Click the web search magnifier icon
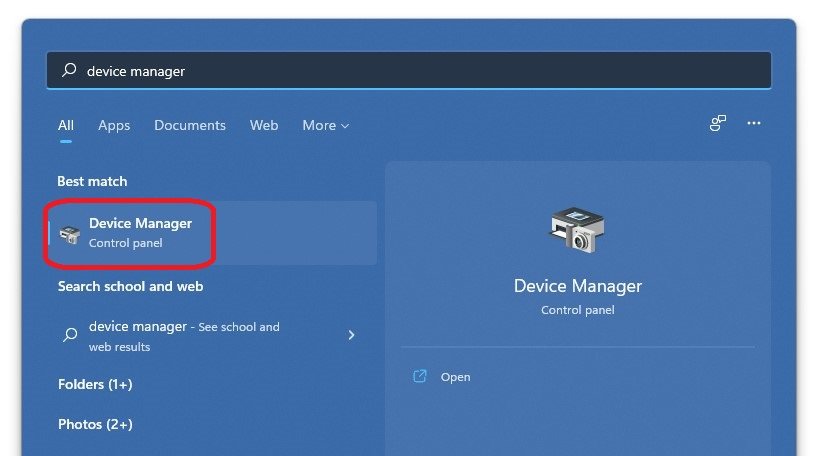 [70, 334]
